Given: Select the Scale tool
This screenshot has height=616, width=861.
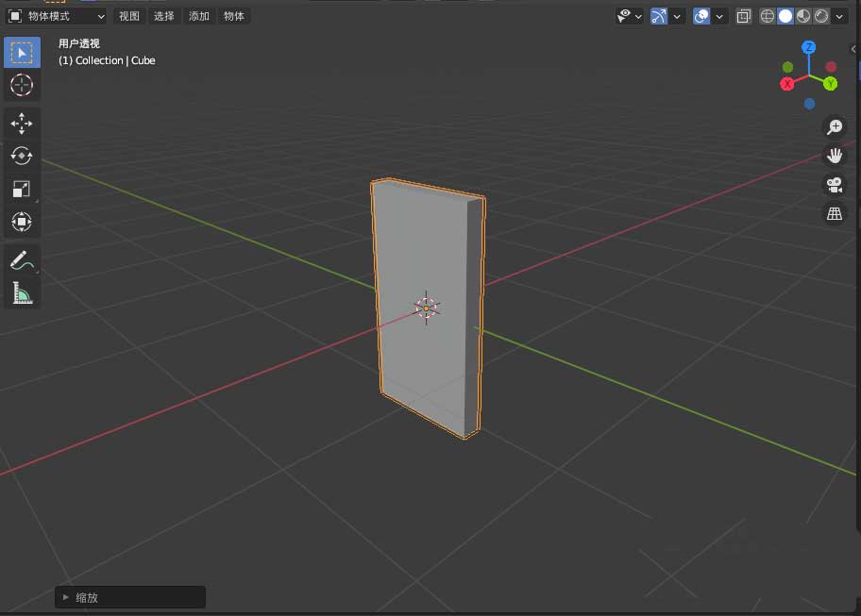Looking at the screenshot, I should 22,190.
